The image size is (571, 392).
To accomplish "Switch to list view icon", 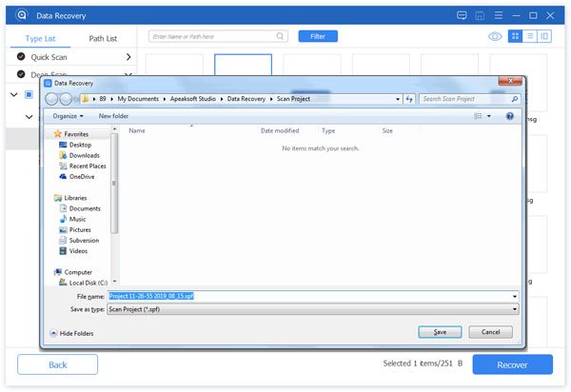I will [x=530, y=36].
